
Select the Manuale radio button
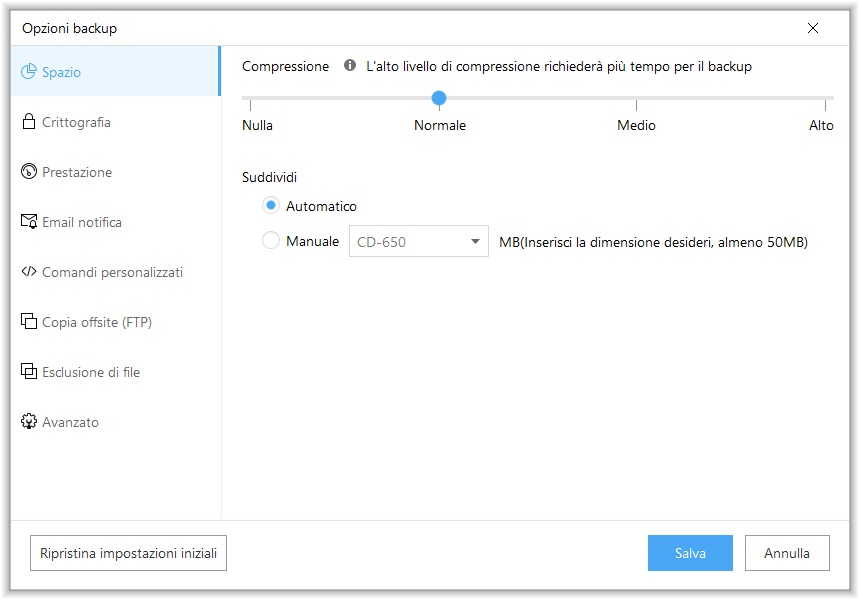[x=270, y=241]
